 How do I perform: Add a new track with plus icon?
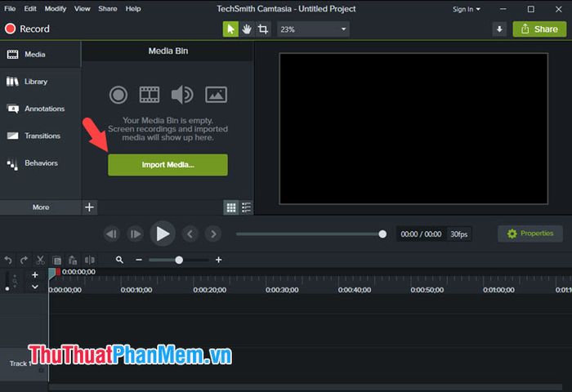(34, 275)
